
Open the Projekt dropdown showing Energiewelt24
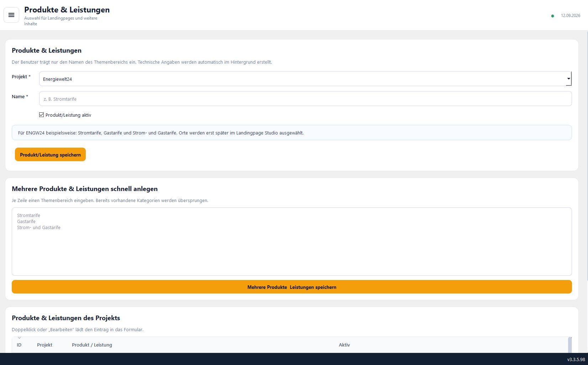click(305, 79)
